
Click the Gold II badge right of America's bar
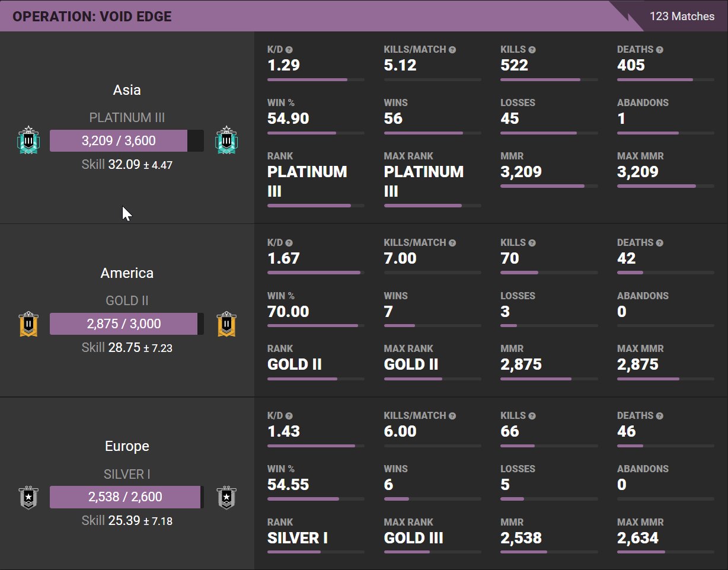[x=226, y=324]
